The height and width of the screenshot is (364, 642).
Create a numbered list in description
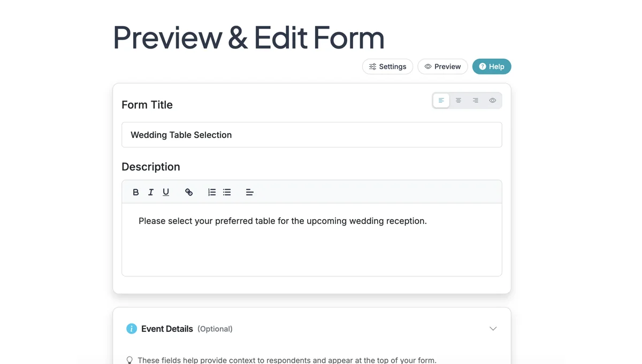pos(212,192)
